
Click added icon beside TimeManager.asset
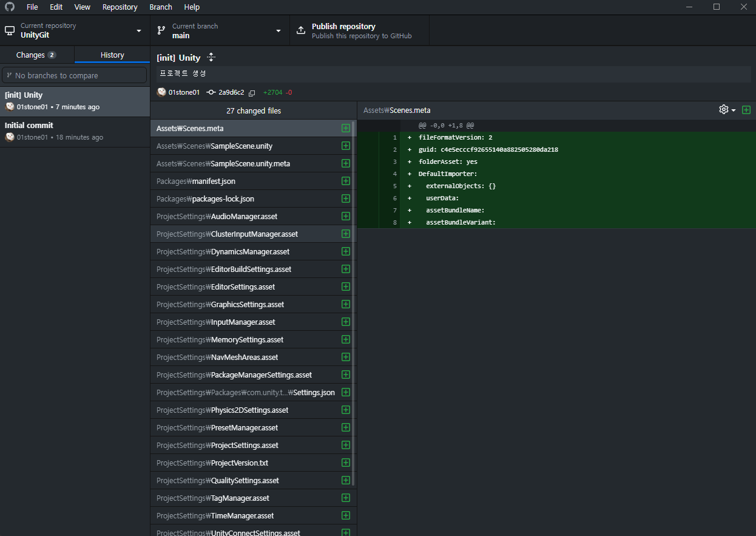click(346, 515)
